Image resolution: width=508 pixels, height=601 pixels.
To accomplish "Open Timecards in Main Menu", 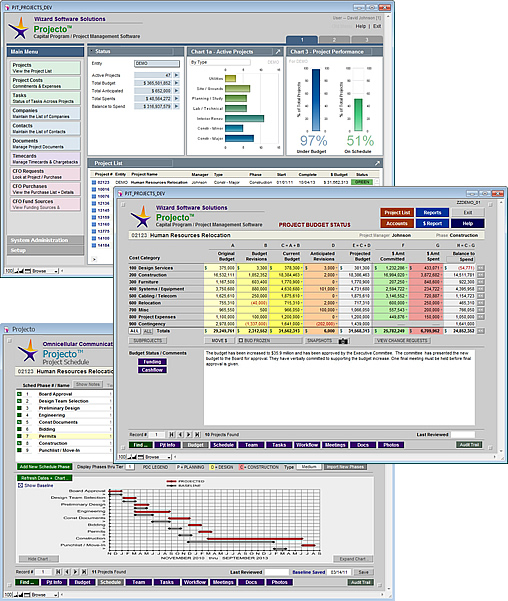I will 45,159.
